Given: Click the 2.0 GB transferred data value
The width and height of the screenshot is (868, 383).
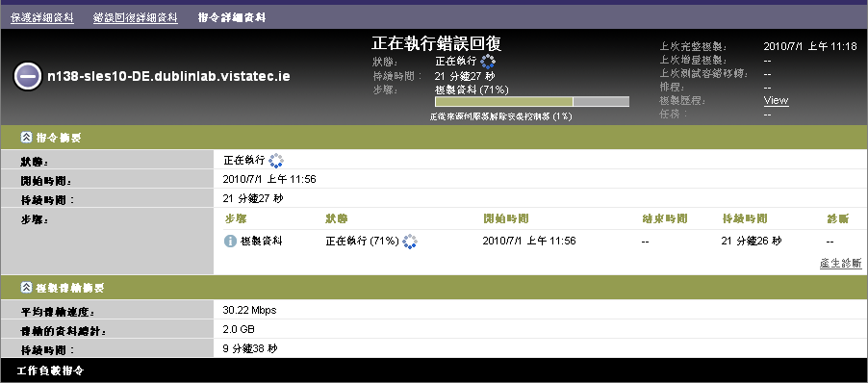Looking at the screenshot, I should [239, 329].
